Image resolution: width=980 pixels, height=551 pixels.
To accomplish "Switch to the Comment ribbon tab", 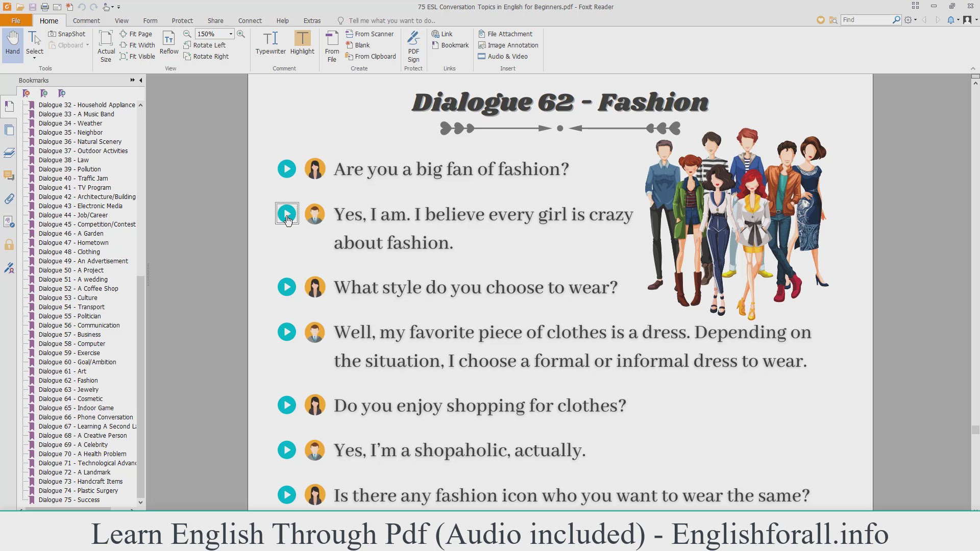I will tap(86, 20).
